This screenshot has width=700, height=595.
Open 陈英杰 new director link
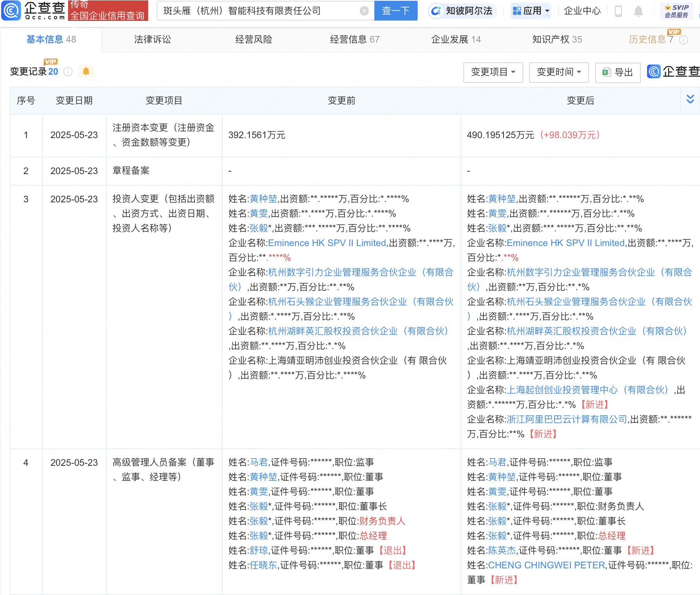coord(502,551)
